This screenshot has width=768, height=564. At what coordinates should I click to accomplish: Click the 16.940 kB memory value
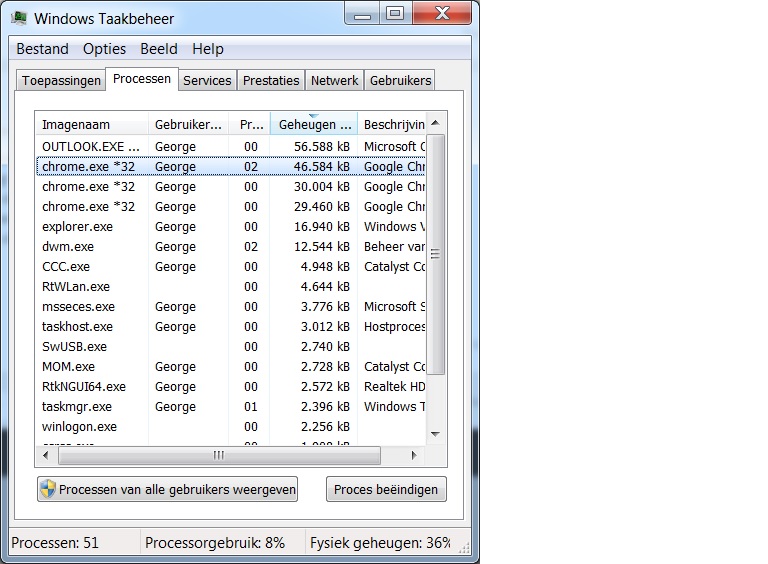pos(322,227)
